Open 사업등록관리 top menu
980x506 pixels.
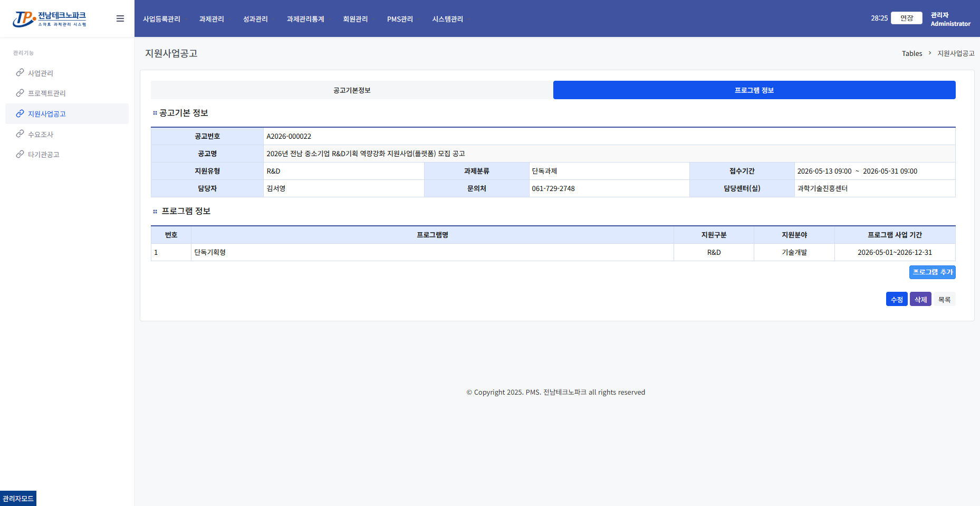[x=161, y=19]
